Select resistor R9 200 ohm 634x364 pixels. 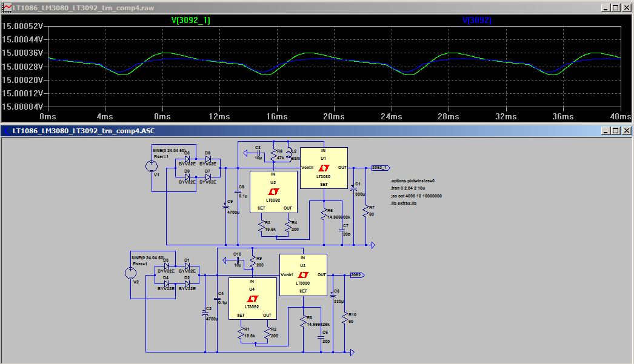(253, 262)
